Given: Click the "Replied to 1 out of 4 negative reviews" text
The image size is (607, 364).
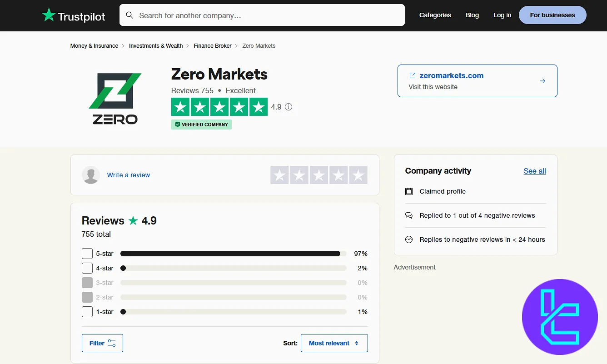Looking at the screenshot, I should coord(477,215).
